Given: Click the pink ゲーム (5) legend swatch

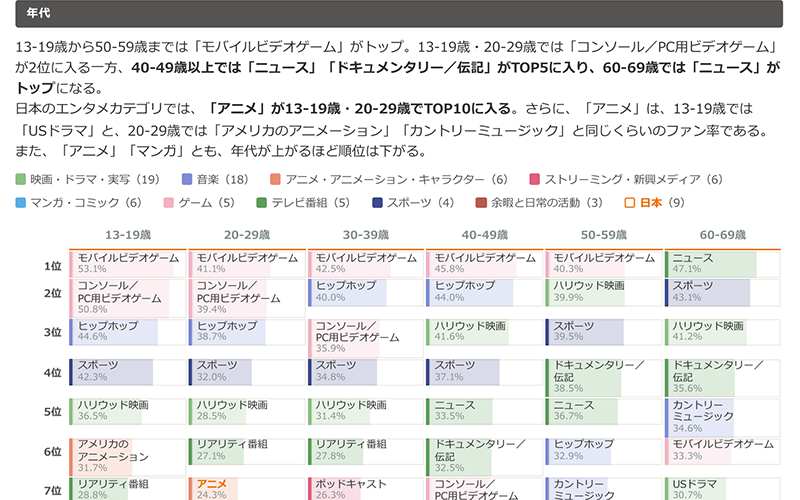Looking at the screenshot, I should pyautogui.click(x=168, y=203).
